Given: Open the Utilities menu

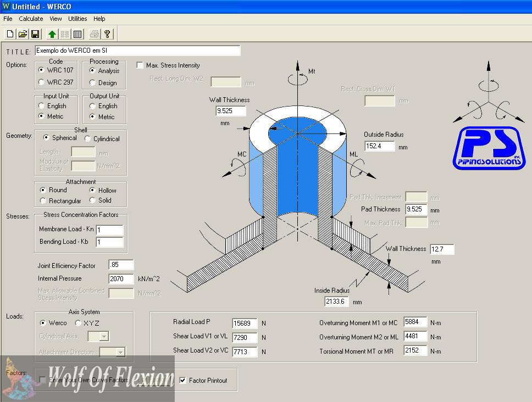Looking at the screenshot, I should click(77, 19).
